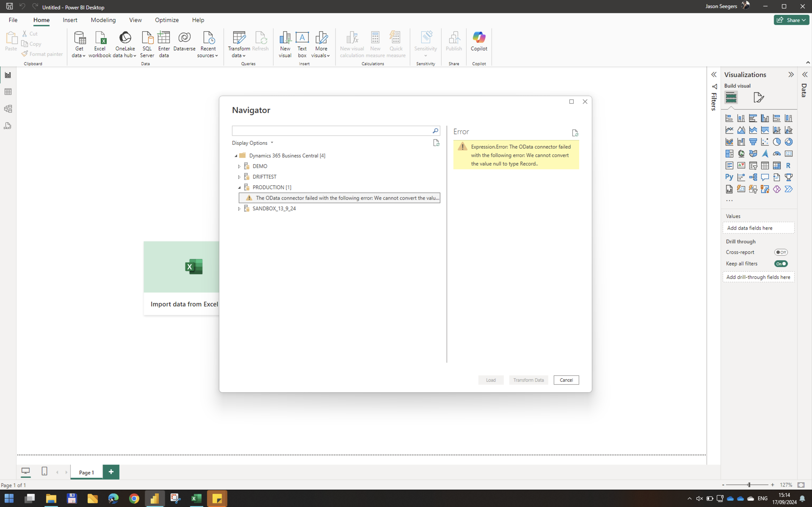Select the Line chart visual
812x507 pixels.
coord(729,130)
